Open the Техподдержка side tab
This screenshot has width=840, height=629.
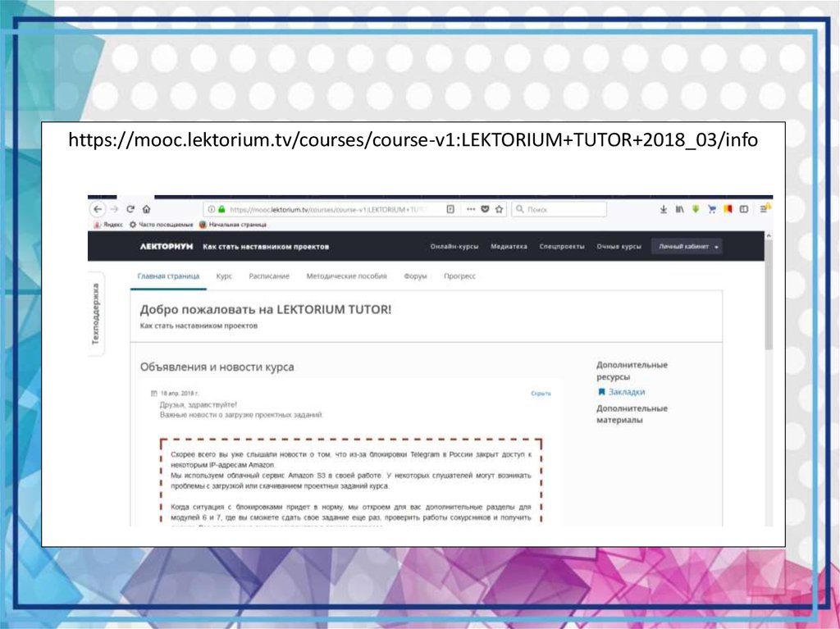pyautogui.click(x=96, y=314)
